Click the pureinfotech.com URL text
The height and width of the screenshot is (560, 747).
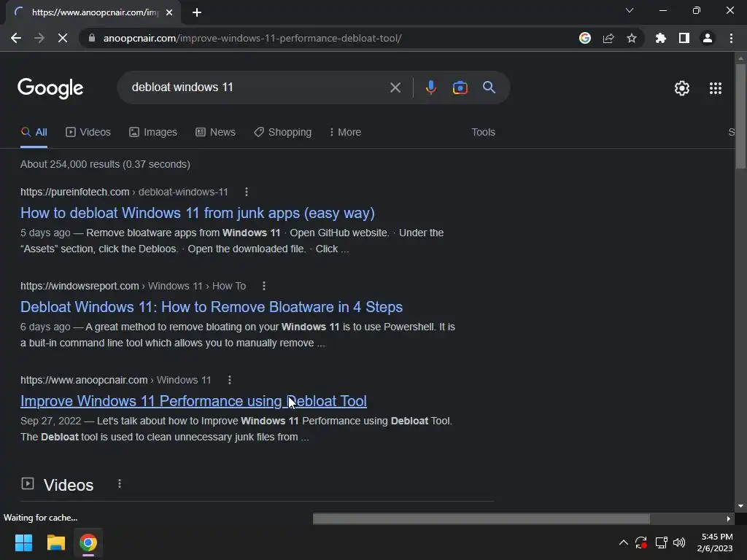tap(75, 192)
